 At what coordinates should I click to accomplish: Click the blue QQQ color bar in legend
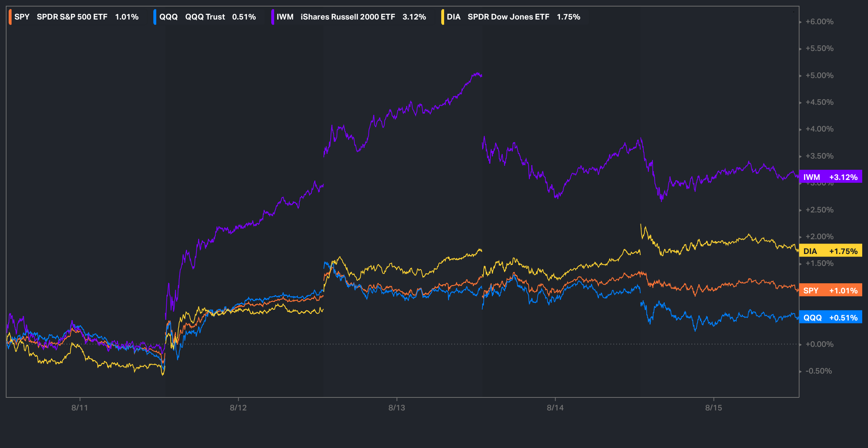coord(155,17)
